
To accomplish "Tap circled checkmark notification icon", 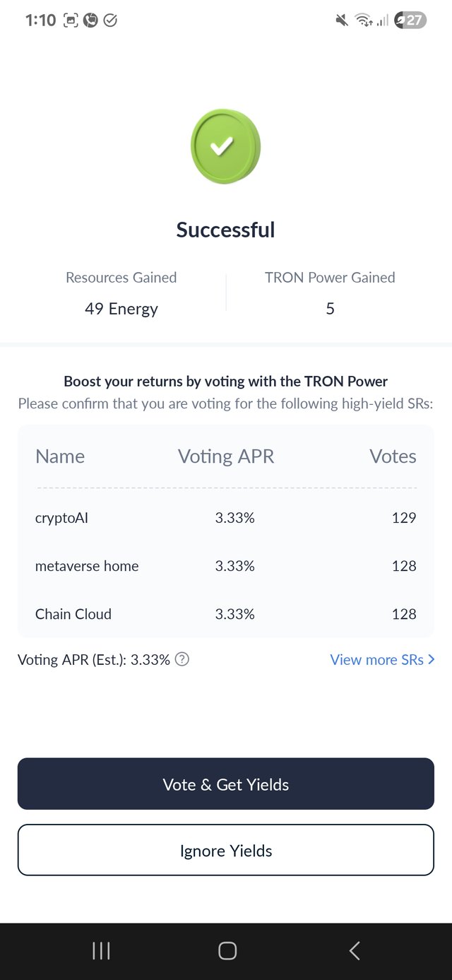I will [x=110, y=20].
